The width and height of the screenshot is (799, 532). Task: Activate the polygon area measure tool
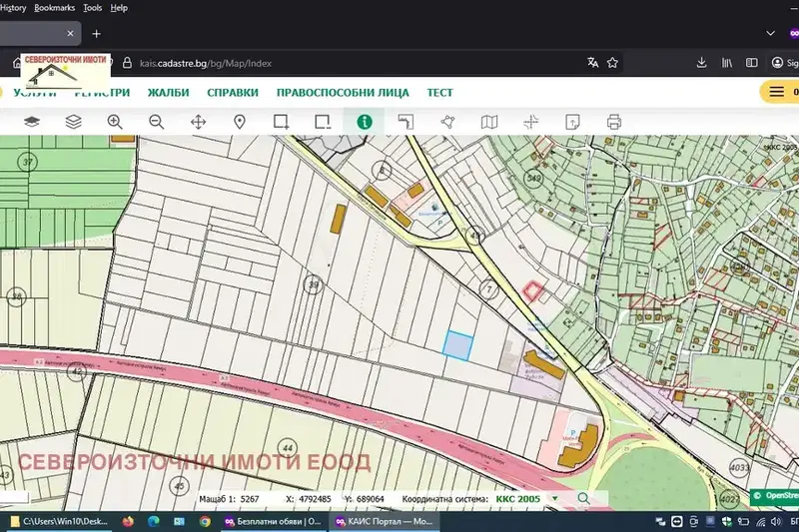447,122
